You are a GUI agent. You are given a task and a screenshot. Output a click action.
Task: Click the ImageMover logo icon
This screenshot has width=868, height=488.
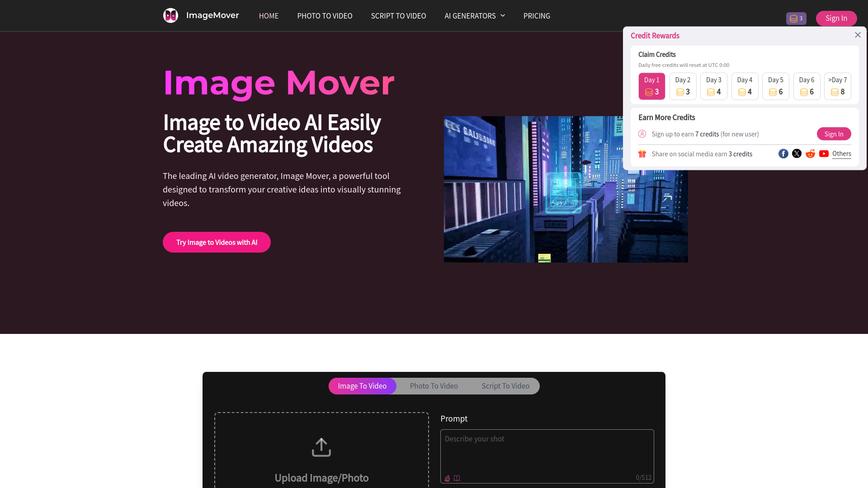[170, 15]
